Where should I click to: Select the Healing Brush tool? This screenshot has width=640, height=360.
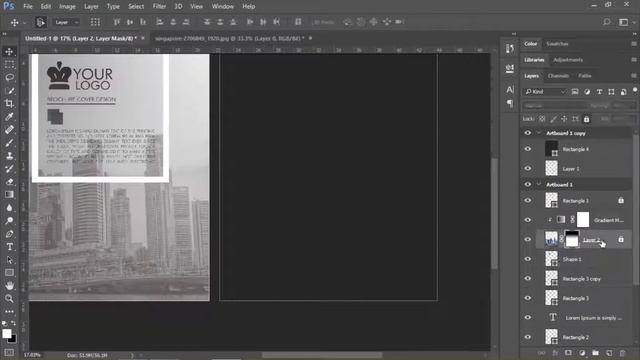point(9,130)
